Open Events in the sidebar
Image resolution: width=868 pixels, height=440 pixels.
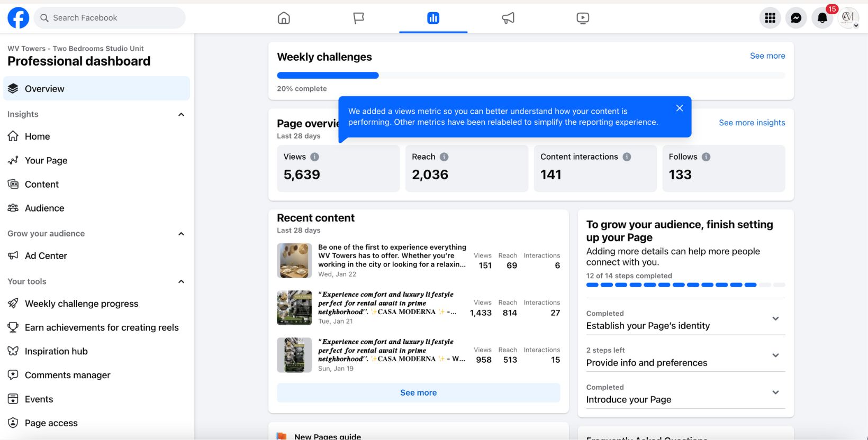point(96,399)
